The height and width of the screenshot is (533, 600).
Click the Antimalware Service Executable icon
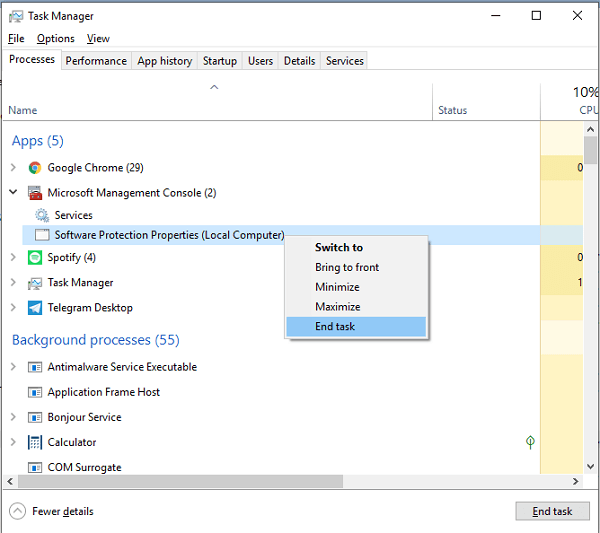35,367
